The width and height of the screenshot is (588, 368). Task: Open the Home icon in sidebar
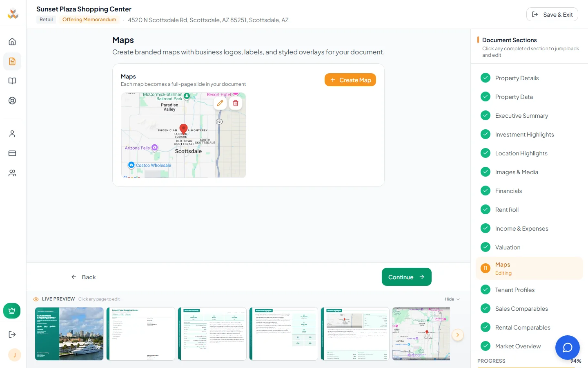pyautogui.click(x=13, y=41)
